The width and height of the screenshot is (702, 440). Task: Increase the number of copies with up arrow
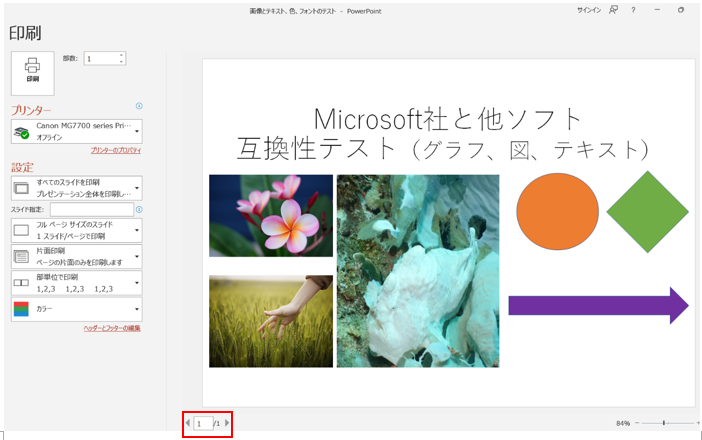coord(122,55)
